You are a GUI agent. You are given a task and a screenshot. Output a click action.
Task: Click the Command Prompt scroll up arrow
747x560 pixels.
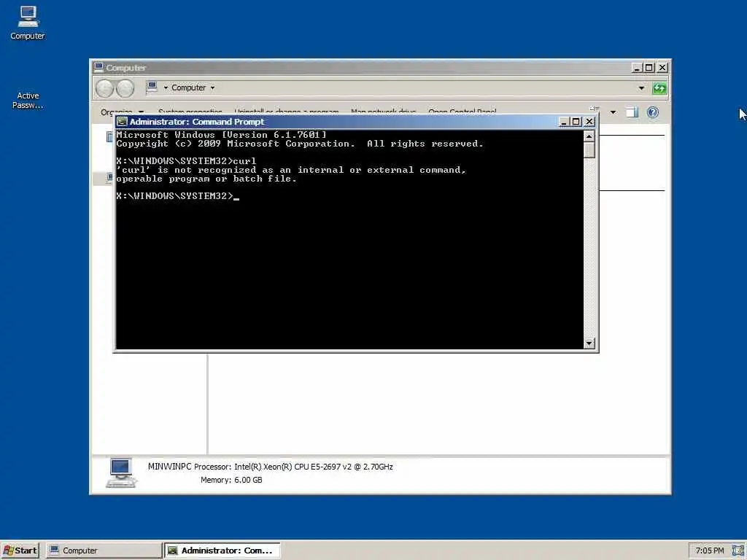point(589,136)
